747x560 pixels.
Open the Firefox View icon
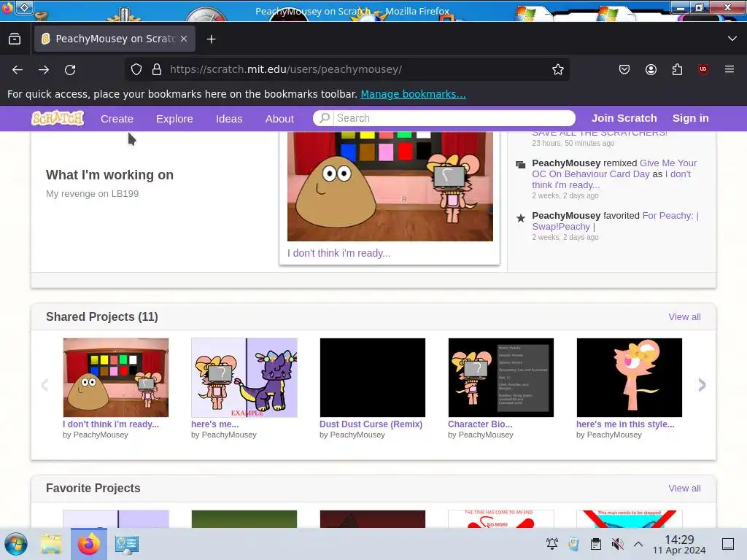click(15, 39)
